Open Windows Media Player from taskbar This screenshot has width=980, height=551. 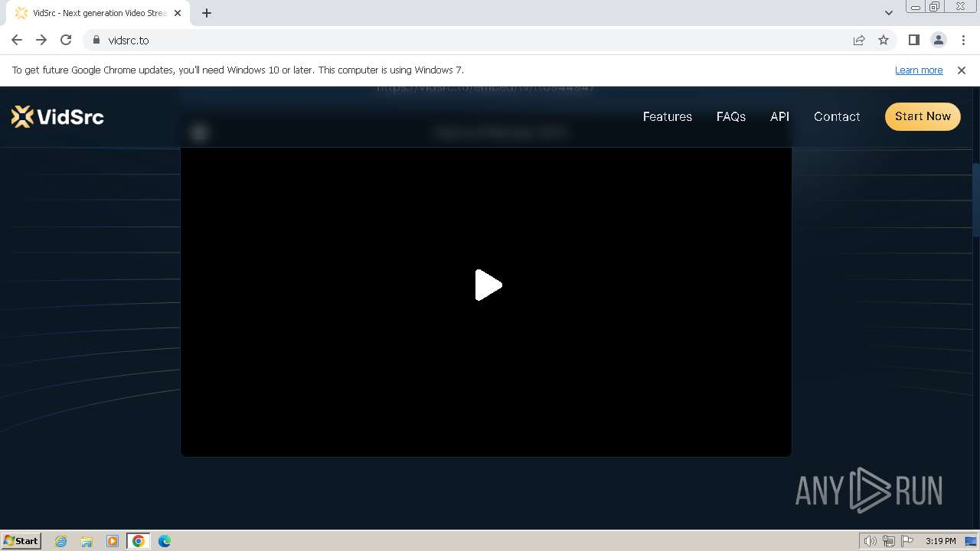112,541
